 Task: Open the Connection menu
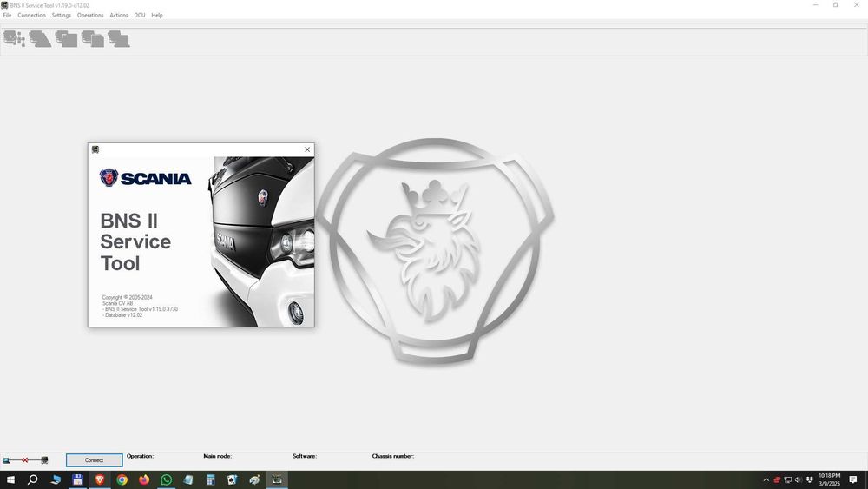[x=31, y=15]
